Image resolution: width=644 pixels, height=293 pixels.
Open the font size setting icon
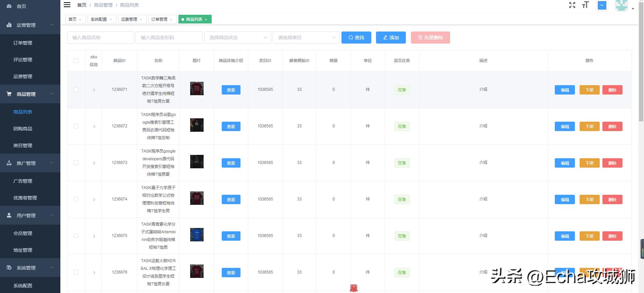click(585, 5)
